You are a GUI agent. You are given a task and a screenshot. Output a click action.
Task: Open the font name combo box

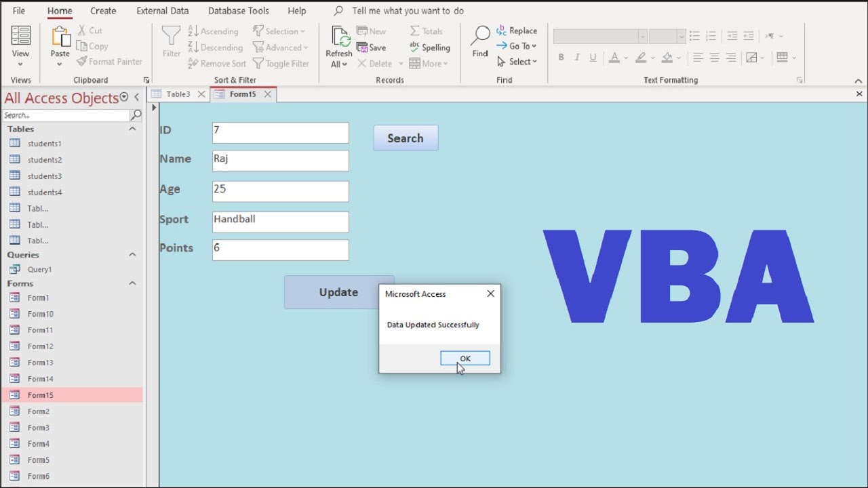600,36
